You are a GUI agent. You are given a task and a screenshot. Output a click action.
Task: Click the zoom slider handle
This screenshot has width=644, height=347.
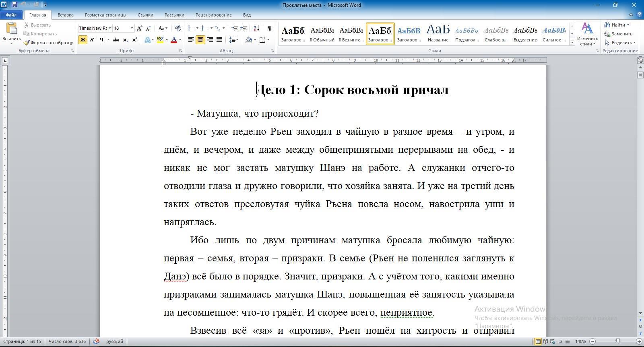click(618, 341)
